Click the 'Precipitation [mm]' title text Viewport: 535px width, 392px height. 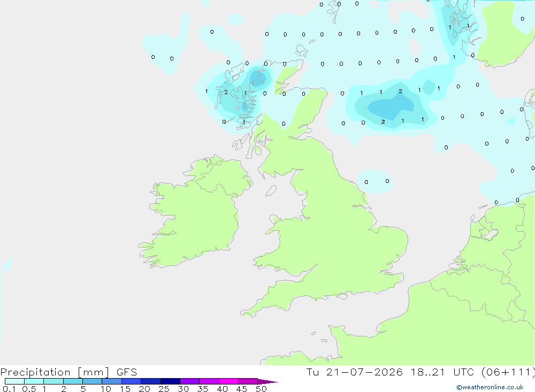(x=55, y=372)
